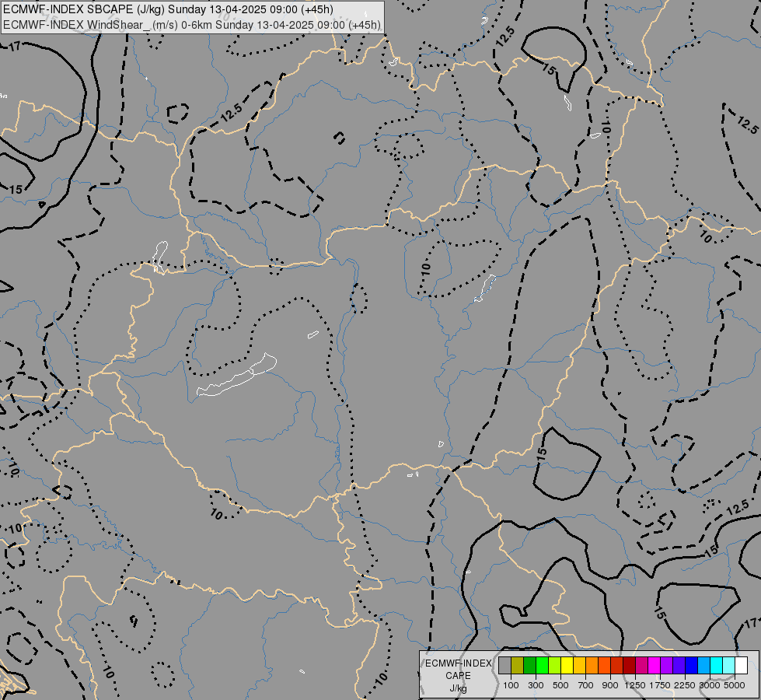Pick the magenta legend swatch
Viewport: 761px width, 700px height.
(654, 665)
